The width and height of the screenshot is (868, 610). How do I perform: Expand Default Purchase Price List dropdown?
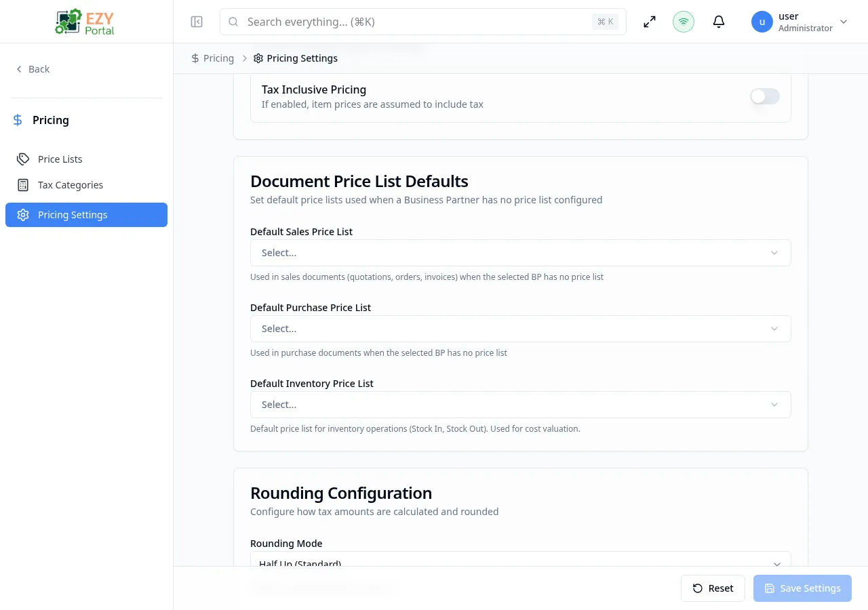(x=520, y=329)
